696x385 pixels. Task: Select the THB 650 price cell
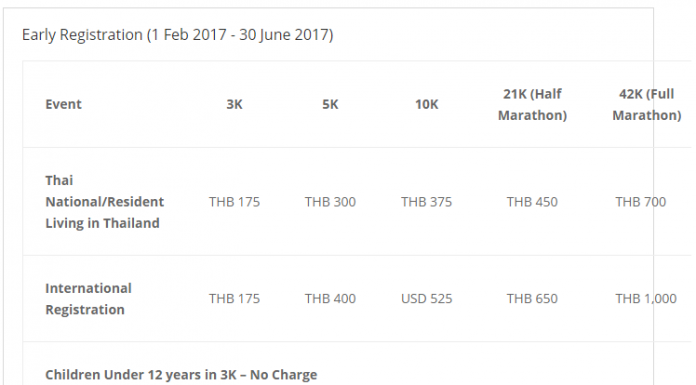pos(532,299)
